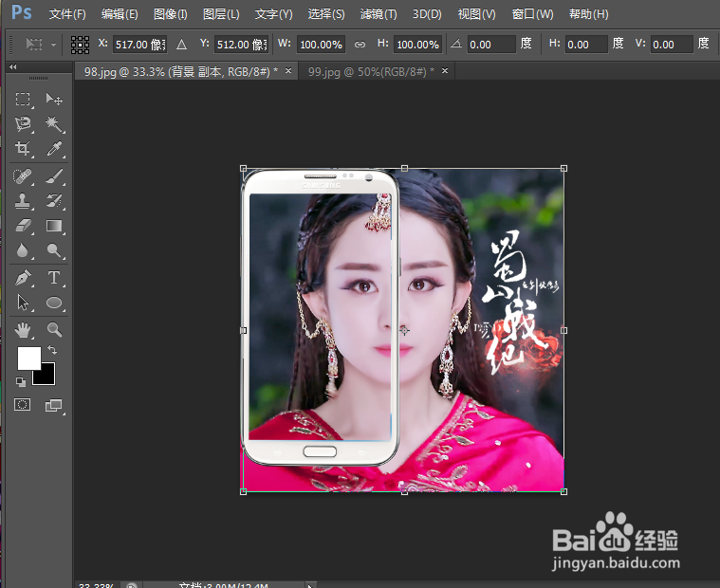This screenshot has height=588, width=720.
Task: Select the Dodge tool
Action: pyautogui.click(x=54, y=250)
